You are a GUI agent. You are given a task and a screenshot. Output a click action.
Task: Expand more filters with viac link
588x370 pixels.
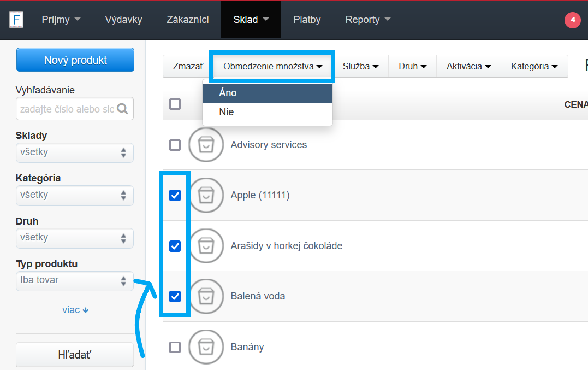(75, 310)
